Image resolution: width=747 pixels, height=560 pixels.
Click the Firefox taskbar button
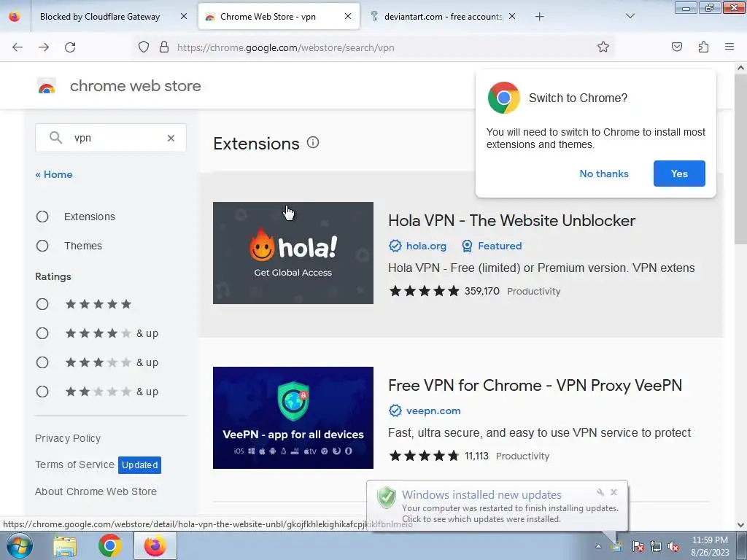coord(155,545)
